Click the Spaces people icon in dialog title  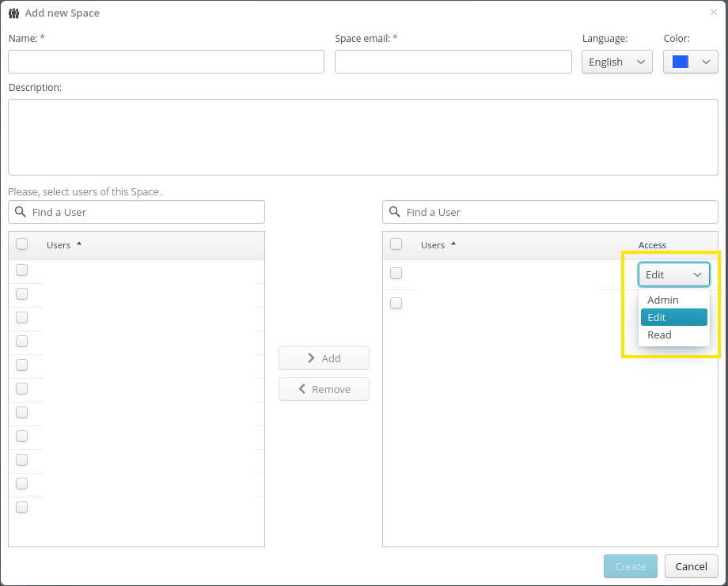tap(13, 13)
